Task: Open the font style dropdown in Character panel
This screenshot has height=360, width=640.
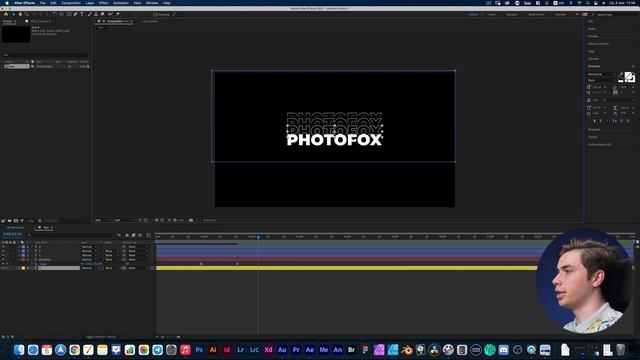Action: click(602, 80)
